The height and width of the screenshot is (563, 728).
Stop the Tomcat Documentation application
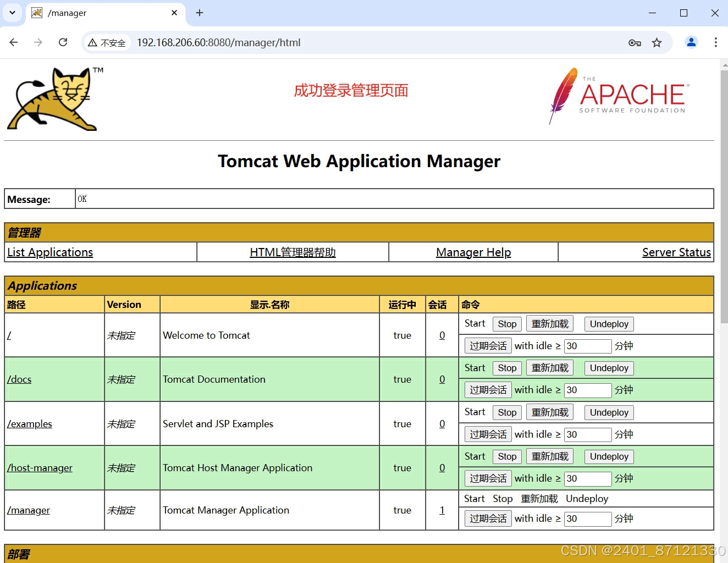coord(507,368)
